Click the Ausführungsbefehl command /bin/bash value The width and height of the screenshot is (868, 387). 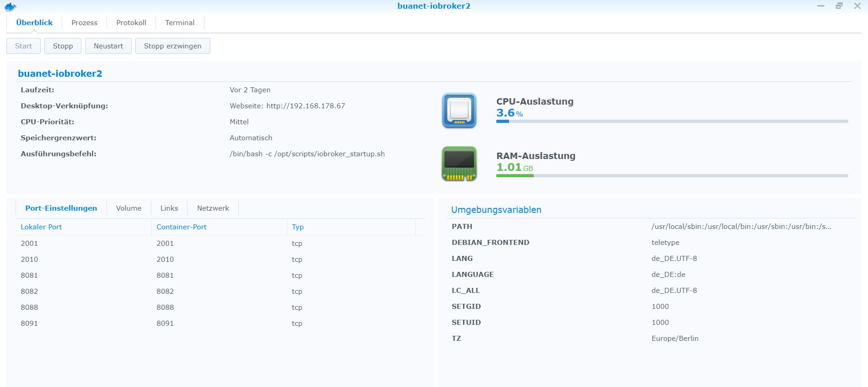[x=307, y=154]
